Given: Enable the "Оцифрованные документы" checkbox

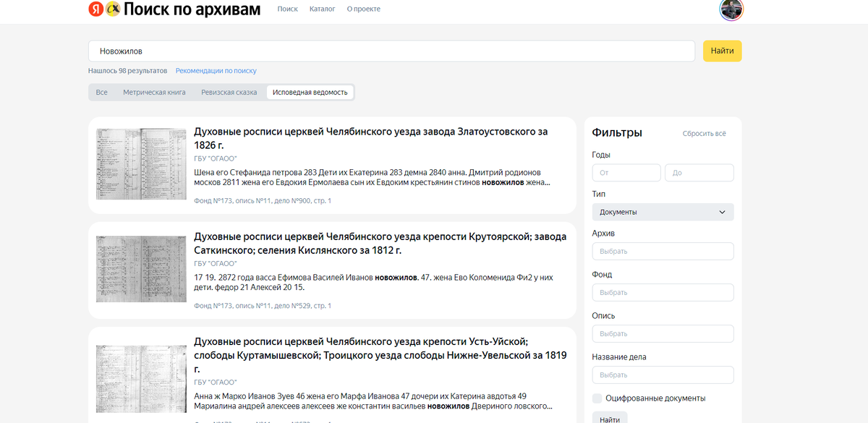Looking at the screenshot, I should 597,398.
